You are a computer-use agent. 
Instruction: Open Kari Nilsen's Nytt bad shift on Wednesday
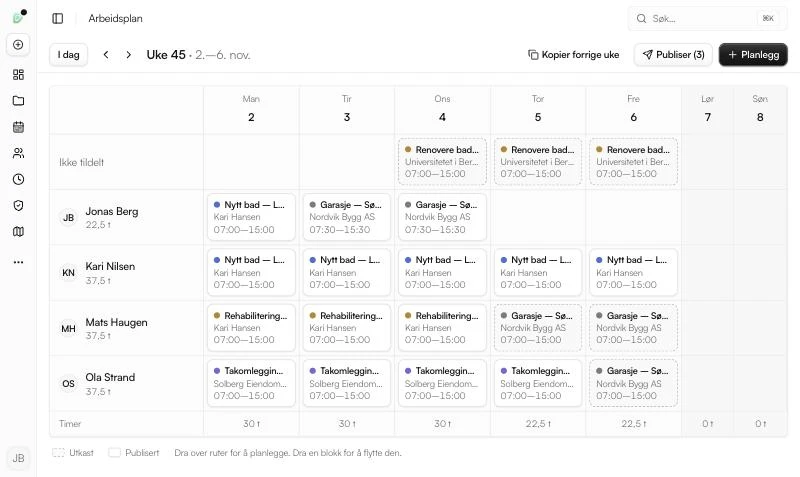coord(442,272)
